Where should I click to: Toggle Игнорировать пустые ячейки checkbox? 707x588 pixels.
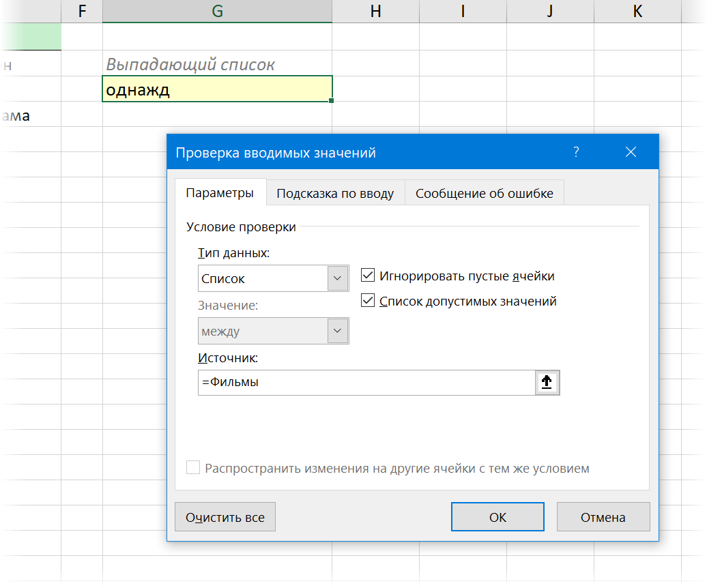coord(369,276)
